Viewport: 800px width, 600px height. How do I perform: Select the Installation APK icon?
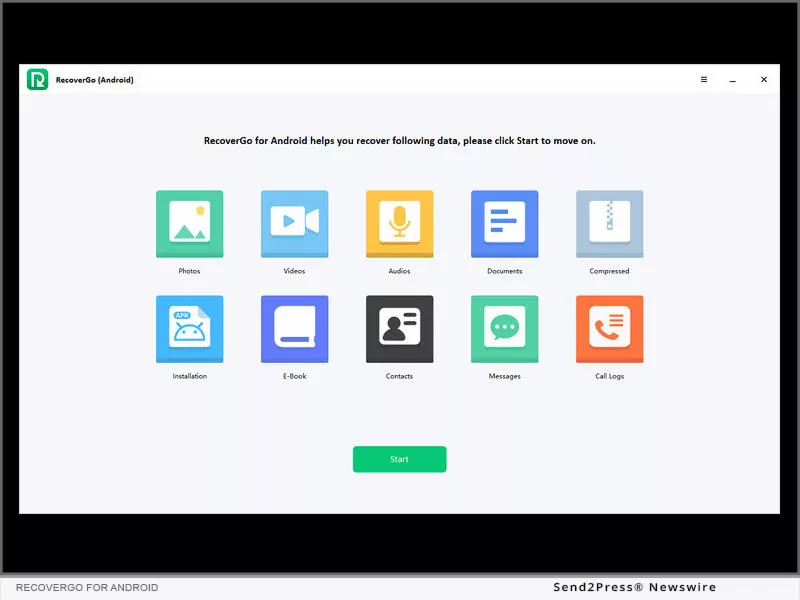coord(190,330)
